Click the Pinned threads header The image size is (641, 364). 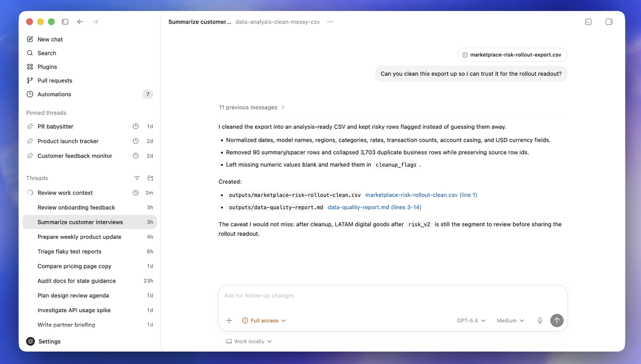tap(46, 113)
